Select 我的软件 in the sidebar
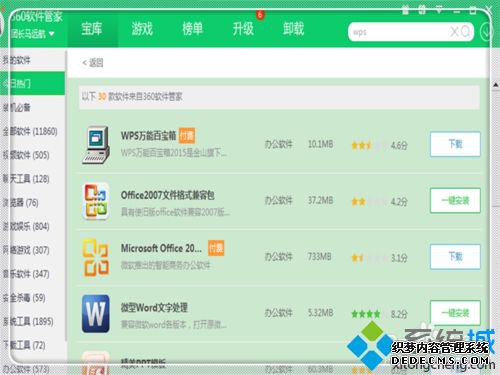The image size is (500, 375). (x=32, y=60)
